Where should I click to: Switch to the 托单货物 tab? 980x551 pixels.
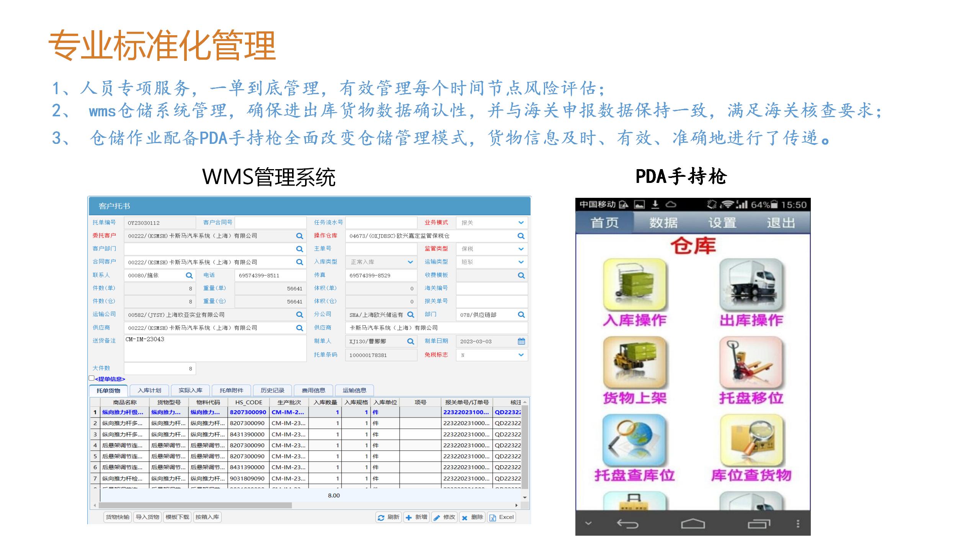click(108, 390)
